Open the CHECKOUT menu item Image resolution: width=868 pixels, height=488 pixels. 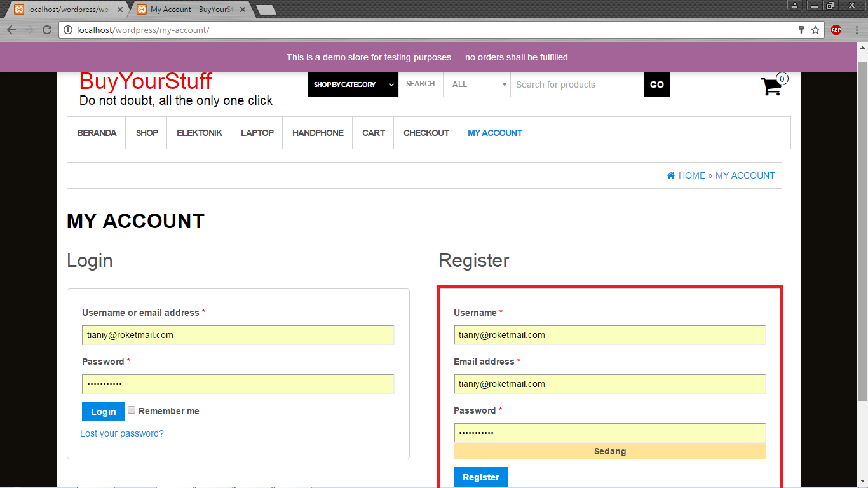pyautogui.click(x=426, y=133)
